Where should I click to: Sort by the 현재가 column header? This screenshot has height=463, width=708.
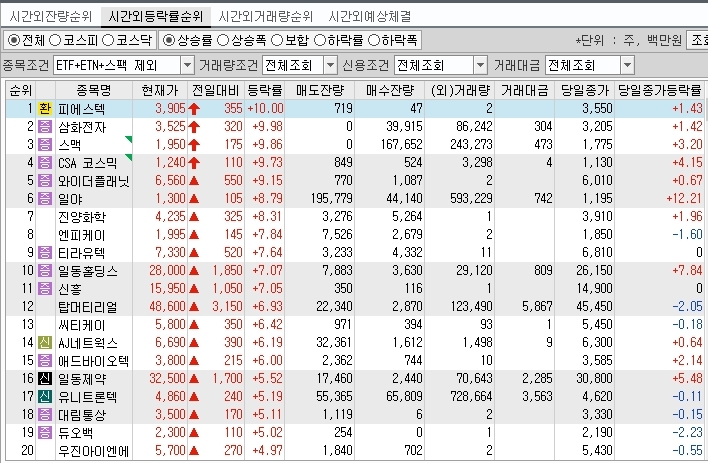click(160, 90)
